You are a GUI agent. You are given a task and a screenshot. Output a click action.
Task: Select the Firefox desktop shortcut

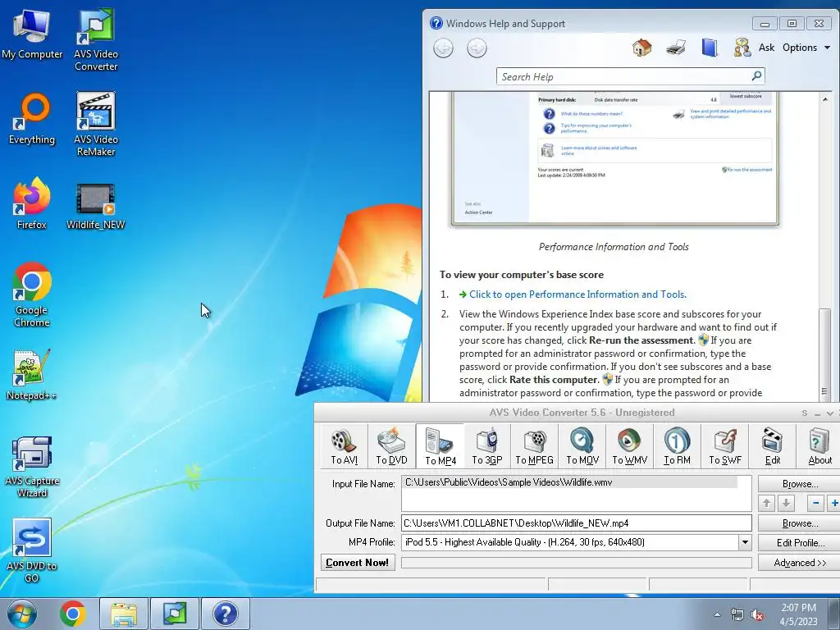tap(32, 203)
